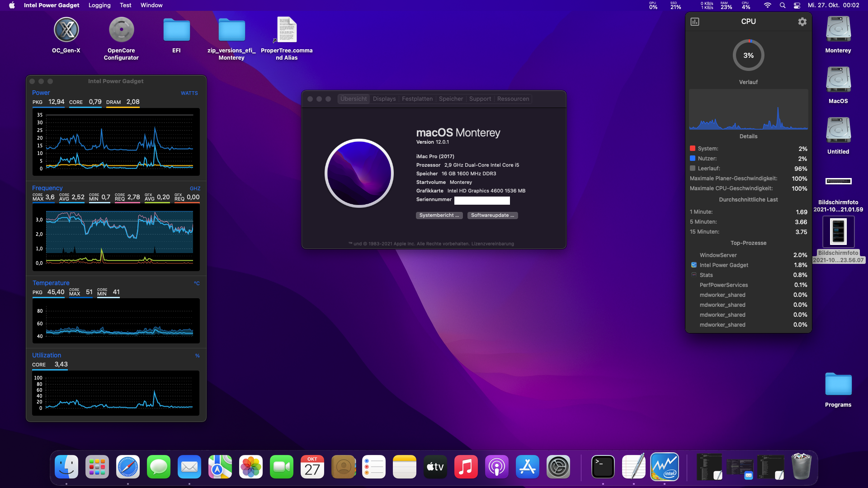Open the CPU 4% menu bar dropdown
868x488 pixels.
click(x=746, y=5)
